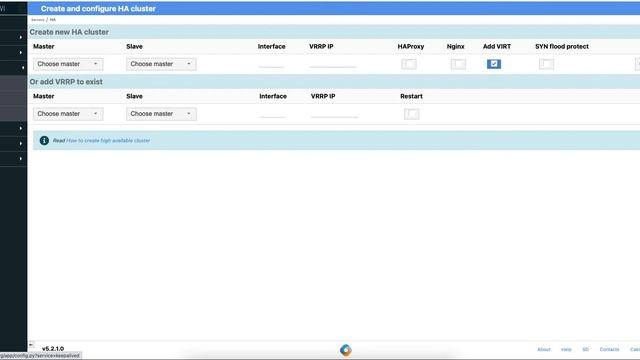Click the round logo icon in footer

(345, 350)
